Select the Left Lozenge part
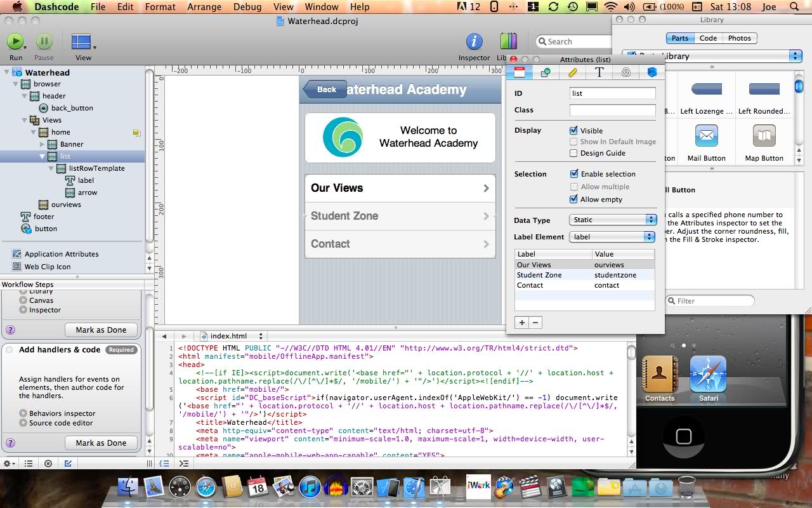 pyautogui.click(x=706, y=95)
